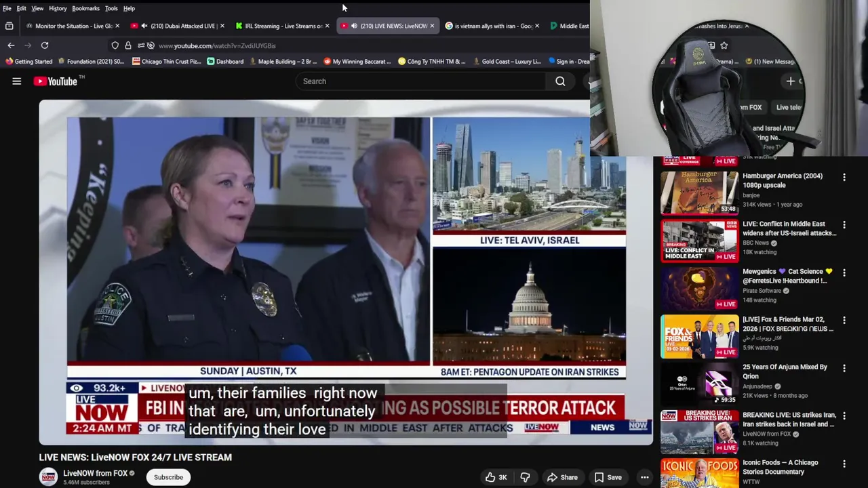Click the address bar URL field

coord(217,45)
